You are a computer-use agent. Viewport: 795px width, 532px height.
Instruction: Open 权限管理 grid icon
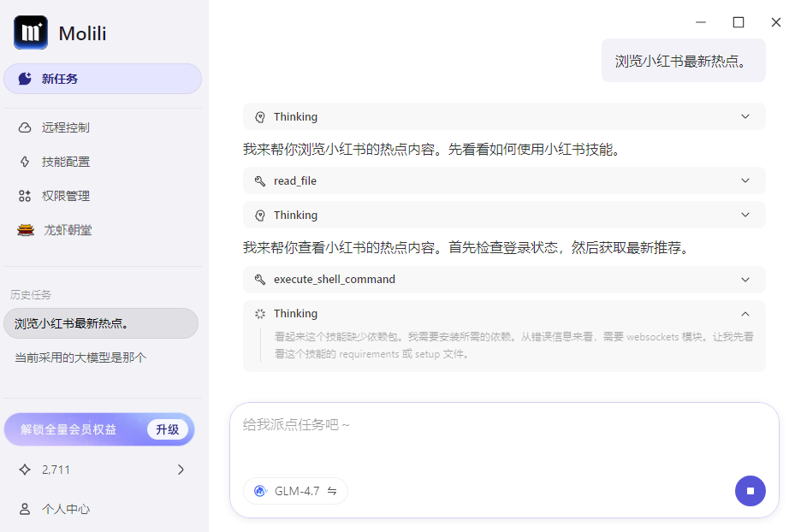25,196
